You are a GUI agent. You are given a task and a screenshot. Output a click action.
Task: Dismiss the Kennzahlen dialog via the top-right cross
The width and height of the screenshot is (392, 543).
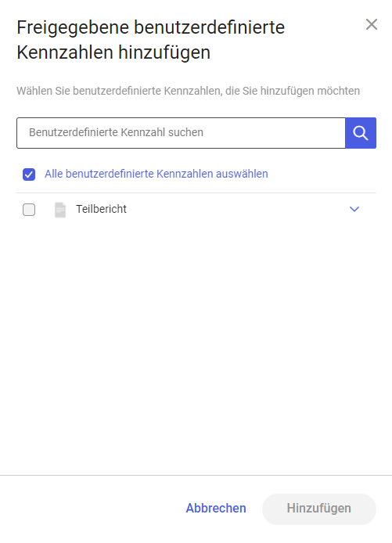372,24
